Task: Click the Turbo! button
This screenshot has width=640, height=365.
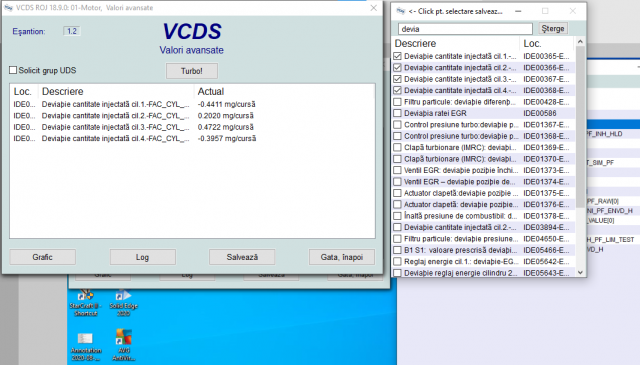Action: (x=191, y=71)
